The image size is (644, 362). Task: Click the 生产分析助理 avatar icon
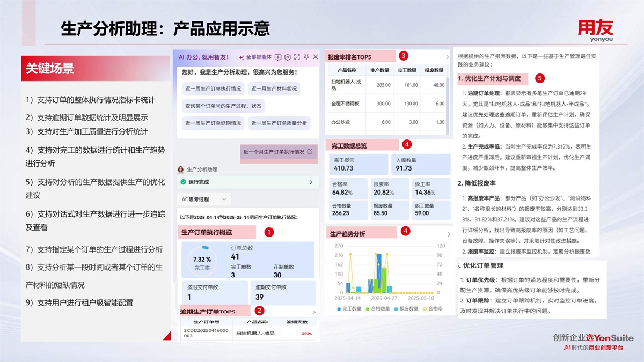click(x=181, y=169)
